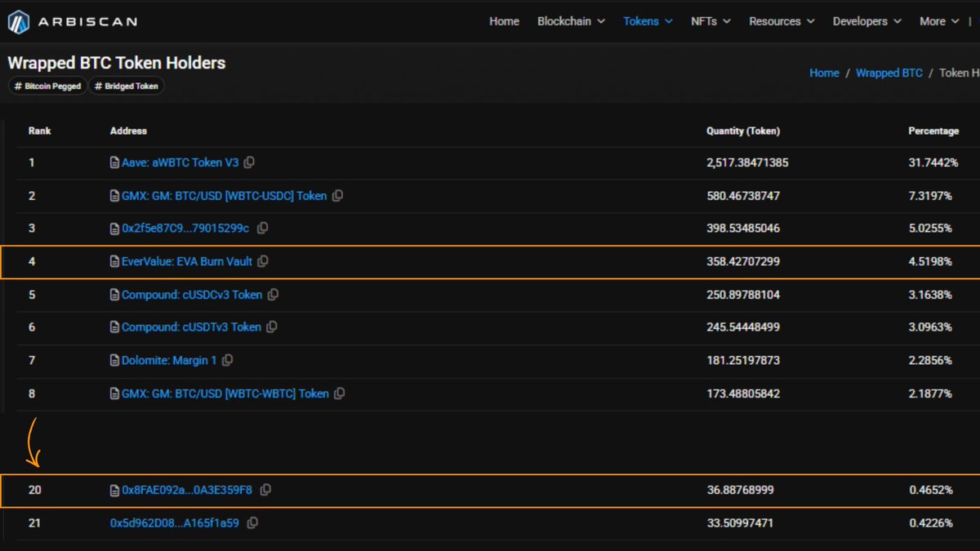Select quantity value 358.42707299
Image resolution: width=980 pixels, height=551 pixels.
(x=743, y=261)
